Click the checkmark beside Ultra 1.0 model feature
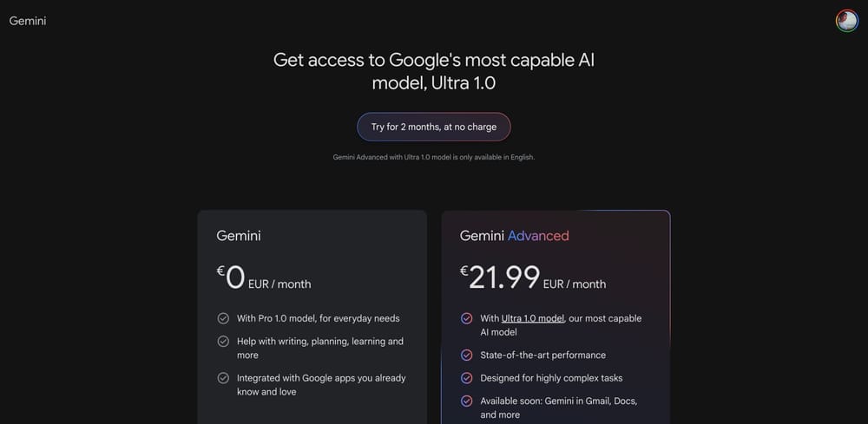Screen dimensions: 868x424 (x=467, y=318)
